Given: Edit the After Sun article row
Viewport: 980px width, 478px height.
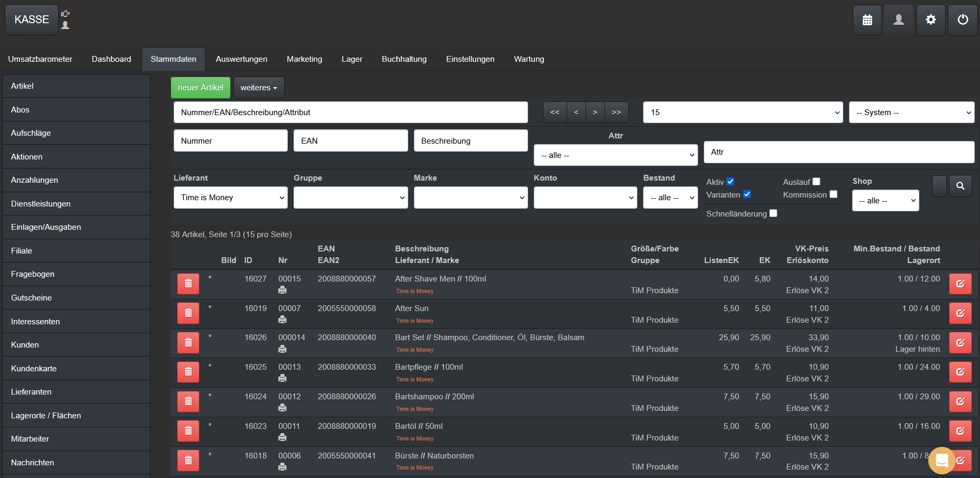Looking at the screenshot, I should coord(960,313).
